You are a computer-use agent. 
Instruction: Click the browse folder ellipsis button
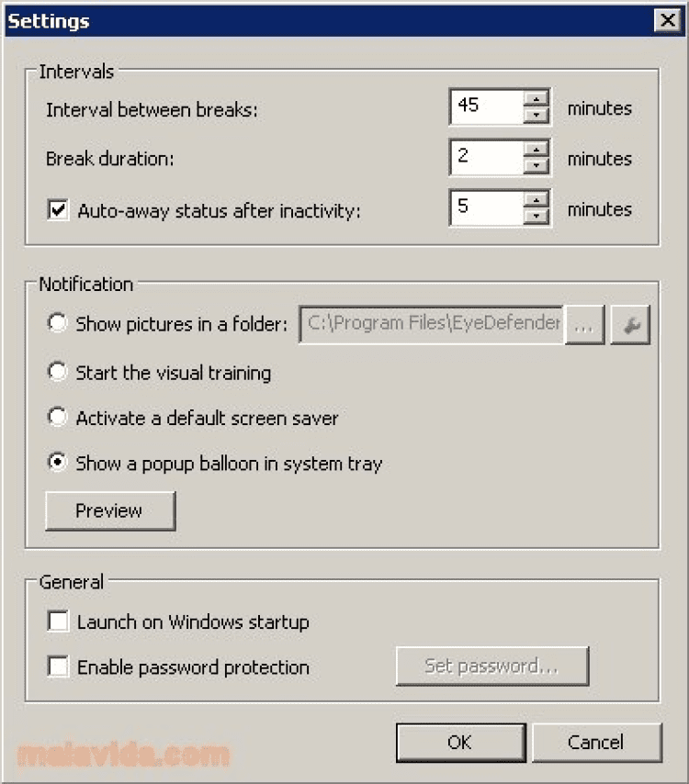[584, 325]
